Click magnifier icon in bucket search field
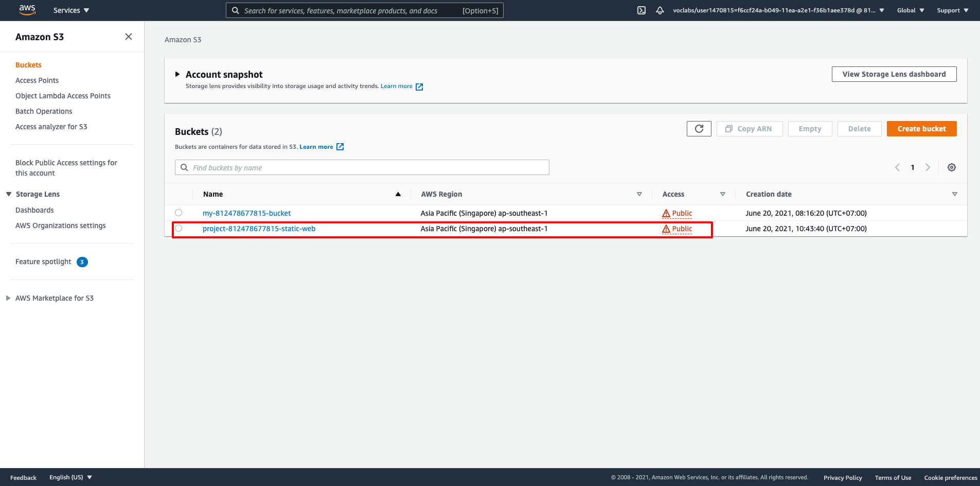 (x=184, y=167)
